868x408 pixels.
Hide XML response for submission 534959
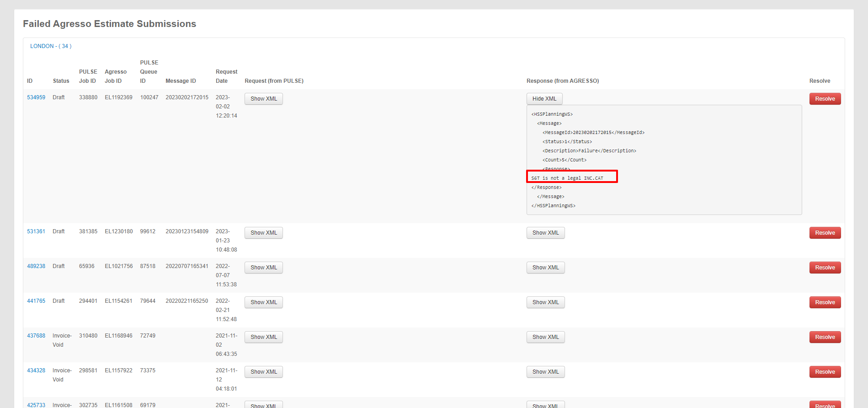pyautogui.click(x=544, y=99)
